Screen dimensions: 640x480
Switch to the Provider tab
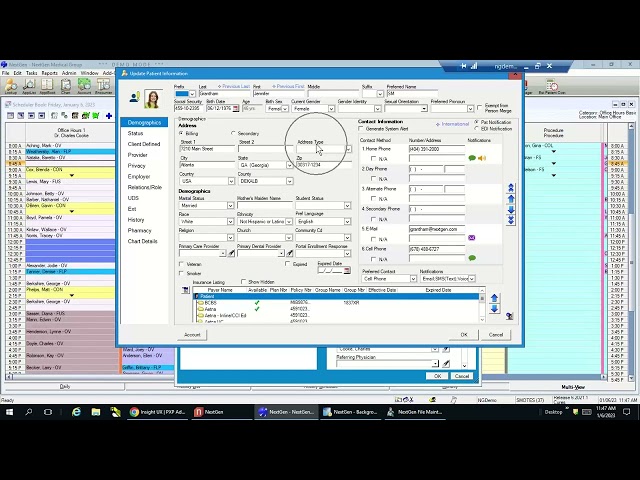pyautogui.click(x=138, y=155)
